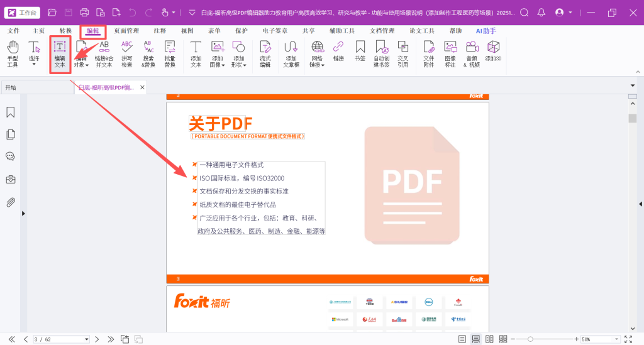644x345 pixels.
Task: Open the Select tool (选择)
Action: (x=34, y=54)
